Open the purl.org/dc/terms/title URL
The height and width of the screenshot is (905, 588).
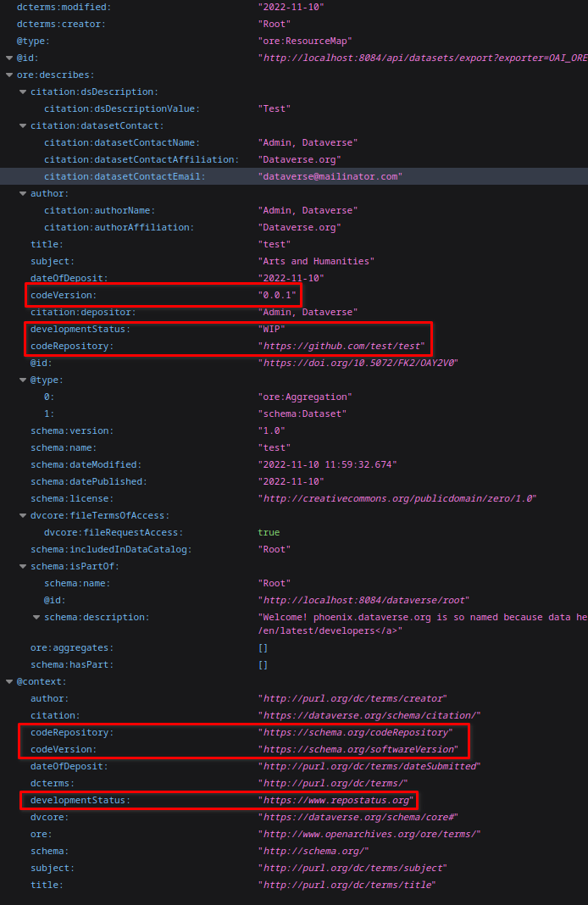click(x=347, y=885)
